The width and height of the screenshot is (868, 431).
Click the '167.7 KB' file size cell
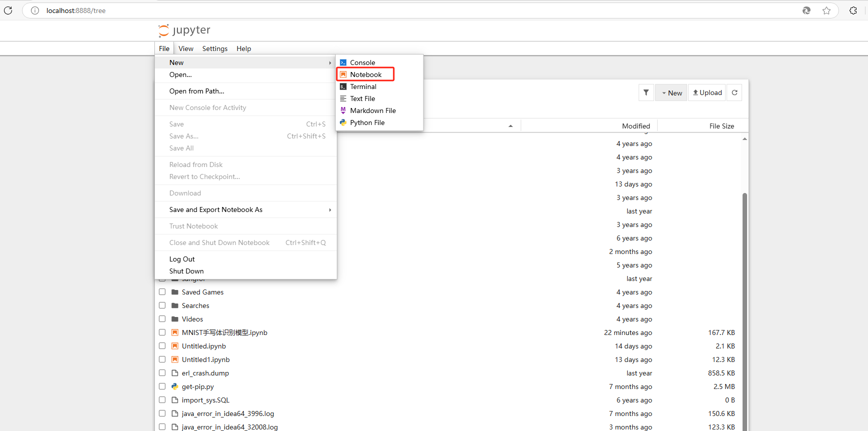pos(721,332)
